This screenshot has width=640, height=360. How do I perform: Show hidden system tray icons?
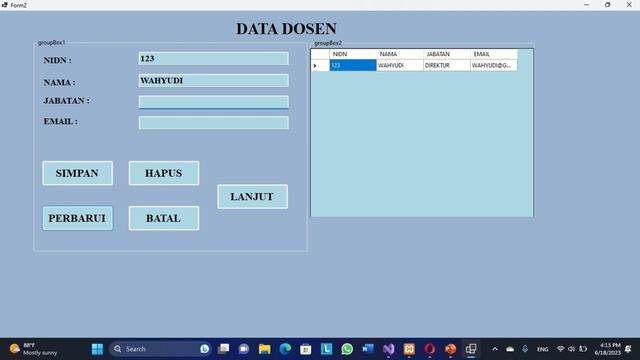[x=495, y=349]
